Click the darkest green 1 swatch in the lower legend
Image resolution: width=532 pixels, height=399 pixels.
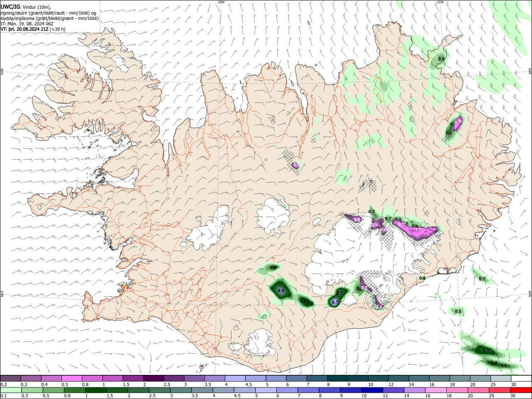tap(96, 390)
